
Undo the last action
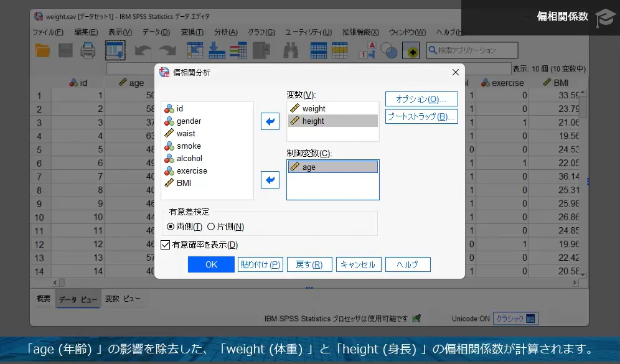[143, 51]
